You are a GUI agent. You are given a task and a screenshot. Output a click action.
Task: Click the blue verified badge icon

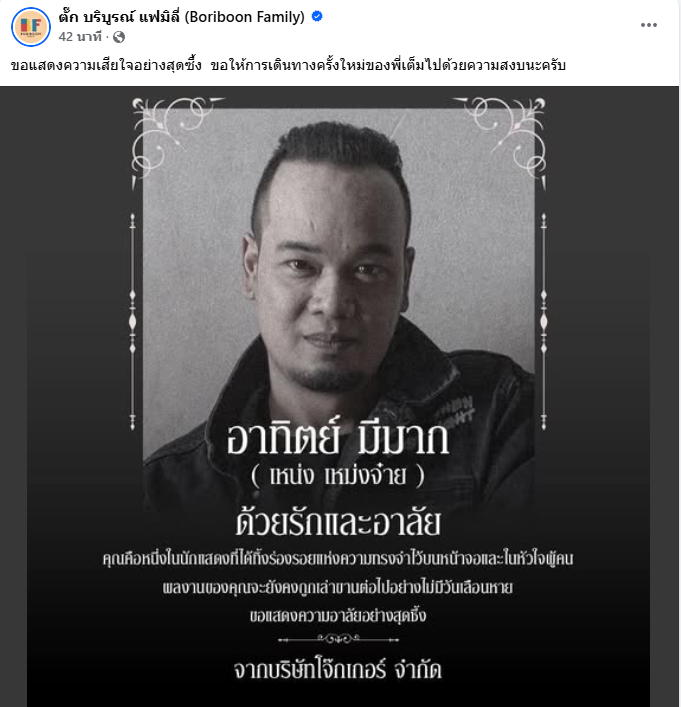pos(317,17)
